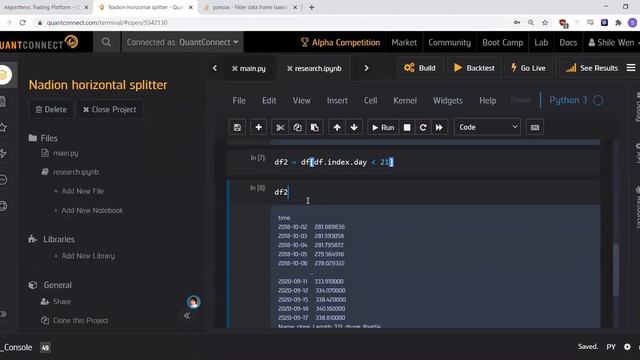The width and height of the screenshot is (640, 360).
Task: Move the selected cell up
Action: 337,127
